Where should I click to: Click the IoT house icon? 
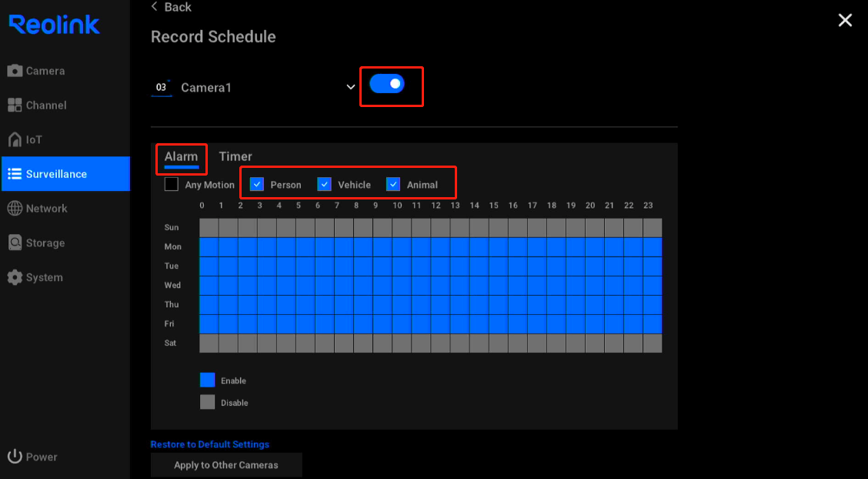point(15,139)
